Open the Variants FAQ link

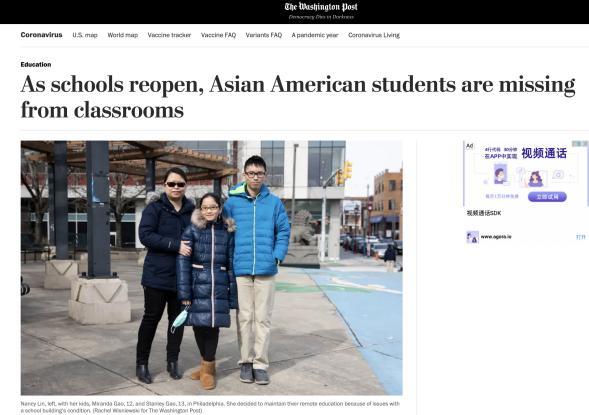[x=264, y=35]
